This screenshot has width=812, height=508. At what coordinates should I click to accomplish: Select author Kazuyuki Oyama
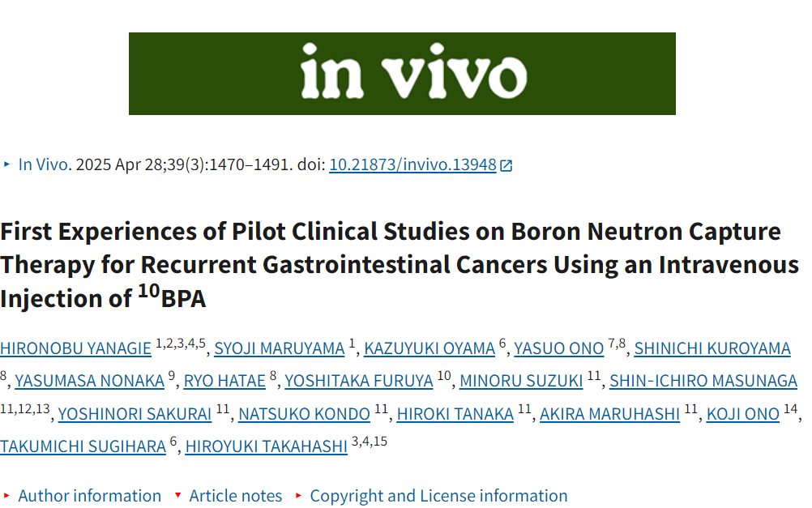[x=430, y=348]
